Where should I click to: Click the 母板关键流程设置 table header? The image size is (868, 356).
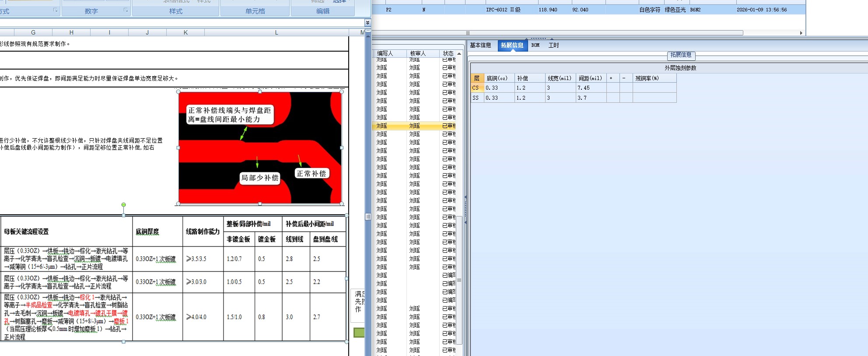pyautogui.click(x=26, y=232)
